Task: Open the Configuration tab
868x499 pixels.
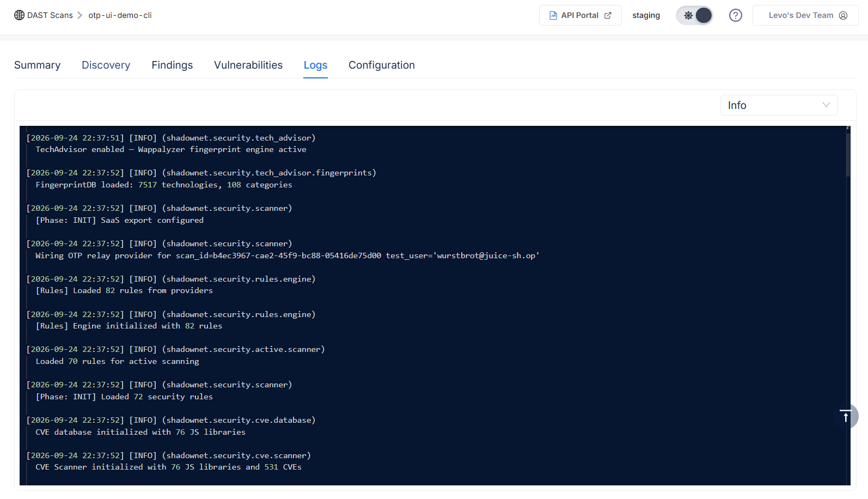Action: point(382,65)
